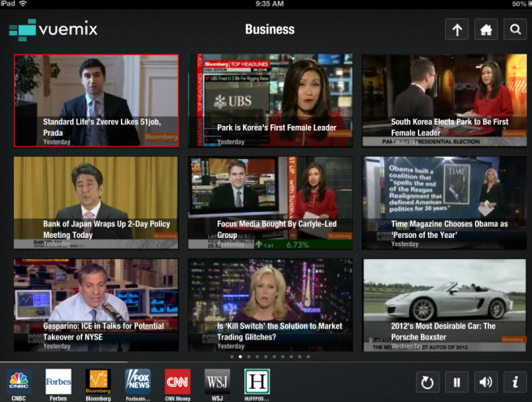This screenshot has width=532, height=402.
Task: Pause playback with pause button
Action: (x=456, y=382)
